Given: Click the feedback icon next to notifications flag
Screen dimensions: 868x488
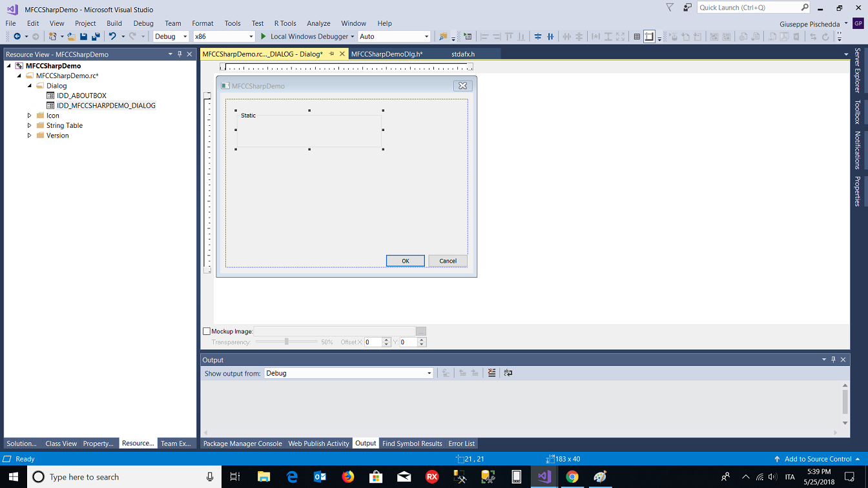Looking at the screenshot, I should point(688,8).
